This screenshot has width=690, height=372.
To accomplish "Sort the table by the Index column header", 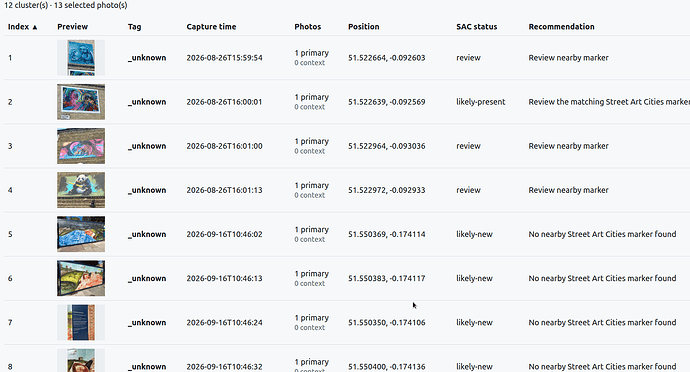I will [x=22, y=27].
